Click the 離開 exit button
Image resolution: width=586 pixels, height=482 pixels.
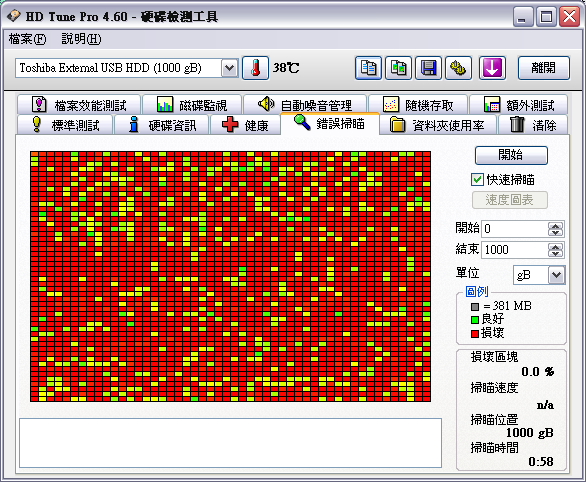click(x=544, y=68)
